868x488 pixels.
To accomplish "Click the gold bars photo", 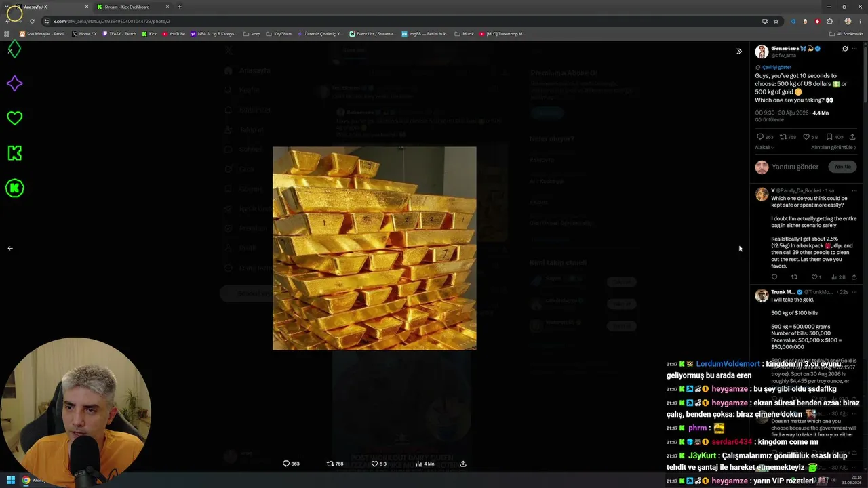I will pos(374,248).
